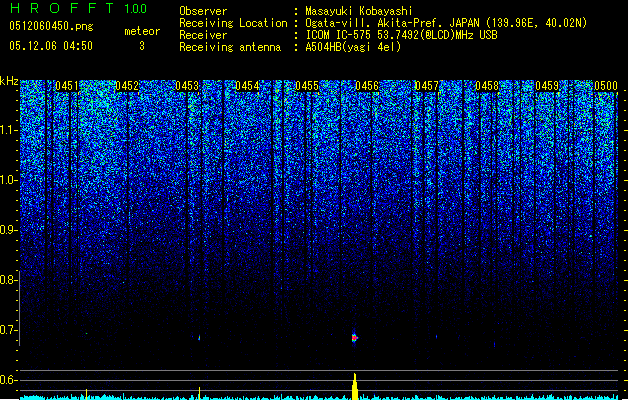Viewport: 629px width, 400px height.
Task: Click the 0457 time marker
Action: pyautogui.click(x=427, y=86)
